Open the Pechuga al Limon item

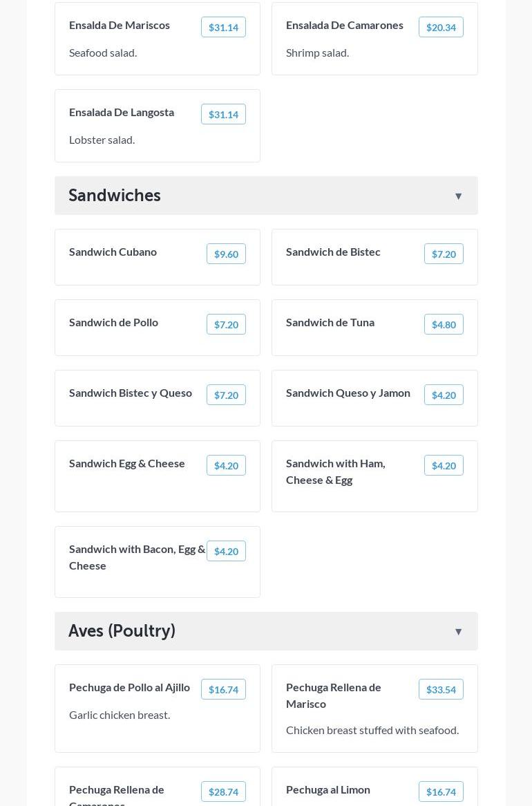coord(328,789)
